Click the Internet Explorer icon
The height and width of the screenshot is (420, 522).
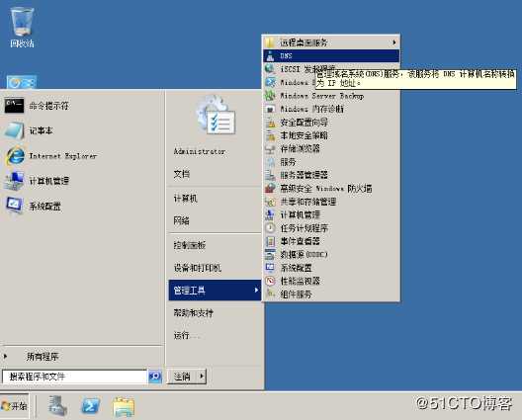(15, 156)
